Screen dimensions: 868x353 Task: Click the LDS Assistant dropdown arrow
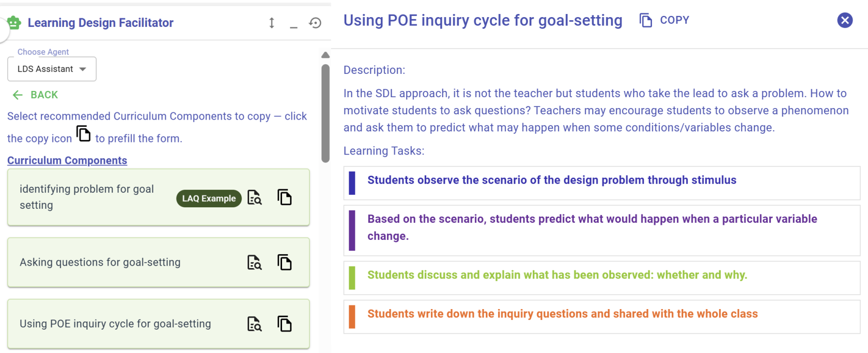click(x=83, y=69)
